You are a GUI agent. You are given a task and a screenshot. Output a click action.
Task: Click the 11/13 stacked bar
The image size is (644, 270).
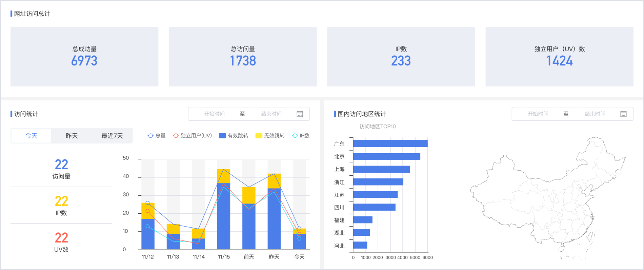point(173,237)
